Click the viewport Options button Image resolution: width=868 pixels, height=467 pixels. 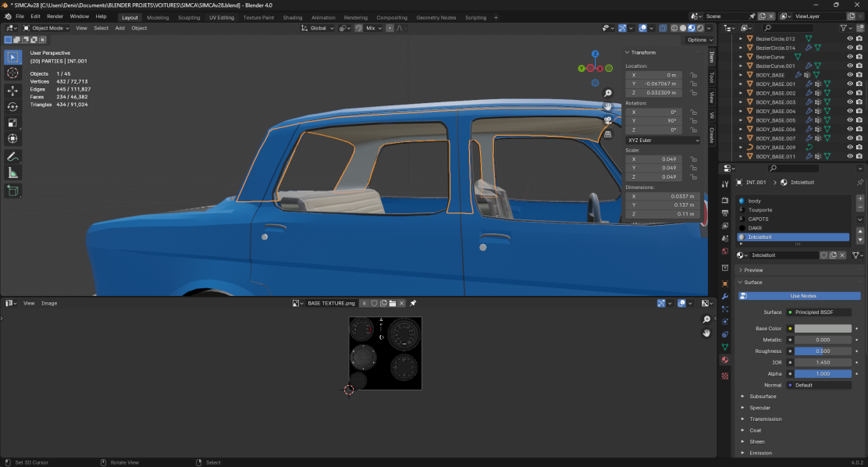[698, 40]
